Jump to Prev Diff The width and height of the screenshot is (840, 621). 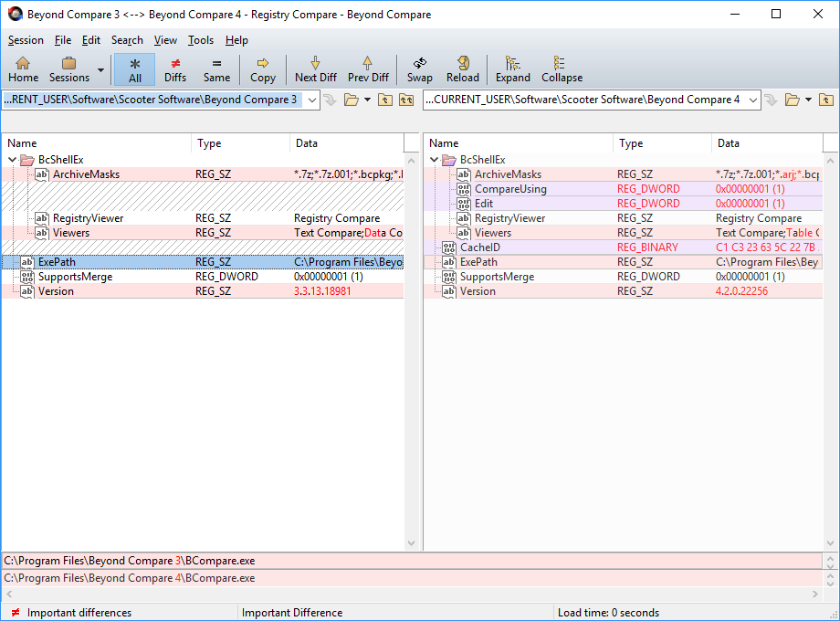(368, 69)
